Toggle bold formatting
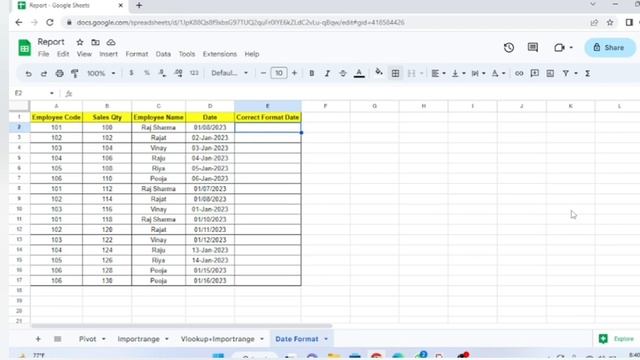 (311, 73)
